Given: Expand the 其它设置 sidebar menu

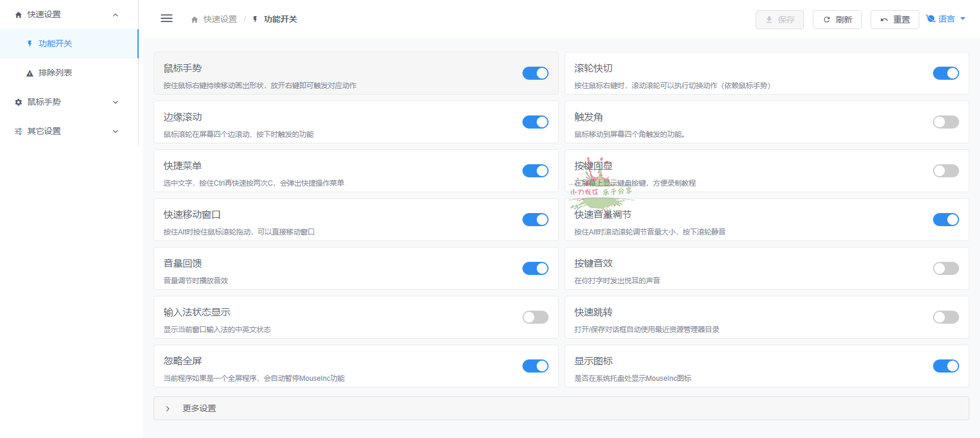Looking at the screenshot, I should point(115,132).
